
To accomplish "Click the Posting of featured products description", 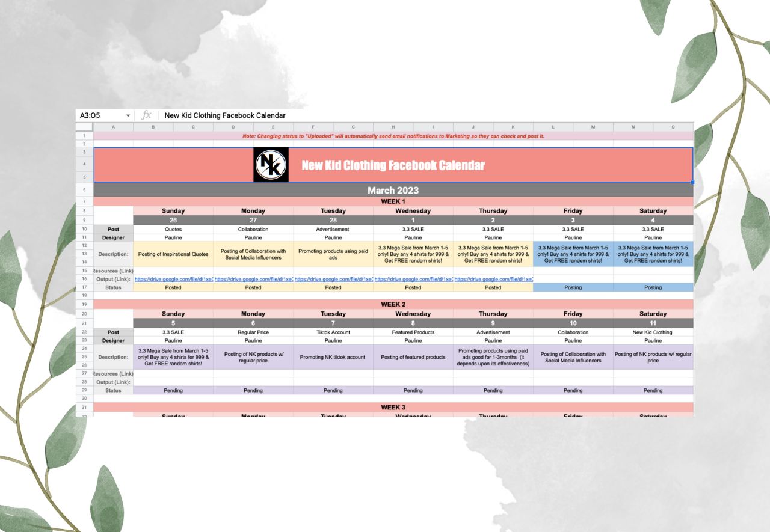I will click(x=413, y=357).
